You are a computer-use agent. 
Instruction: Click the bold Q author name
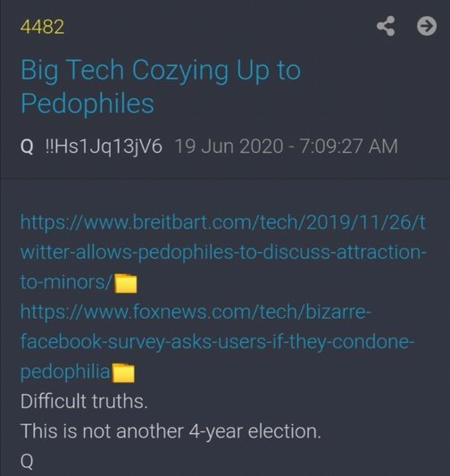[x=27, y=146]
